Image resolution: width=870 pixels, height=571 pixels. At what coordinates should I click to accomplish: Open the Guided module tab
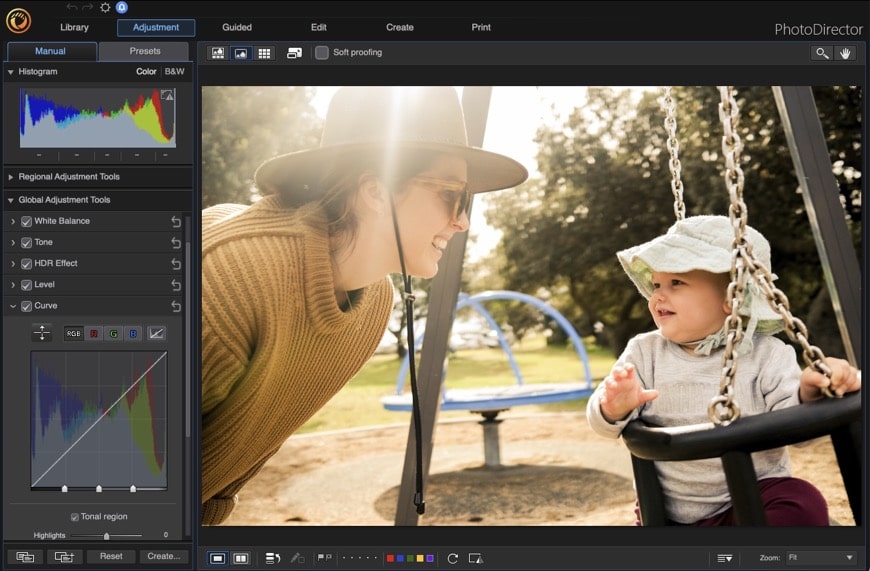[x=237, y=27]
